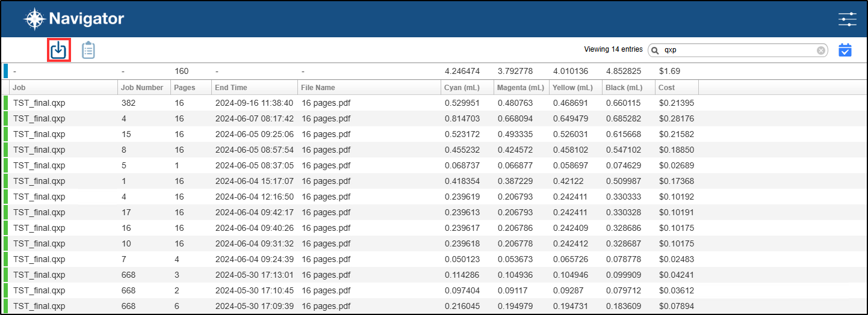Image resolution: width=868 pixels, height=315 pixels.
Task: Click cost value $0.21395
Action: point(677,103)
